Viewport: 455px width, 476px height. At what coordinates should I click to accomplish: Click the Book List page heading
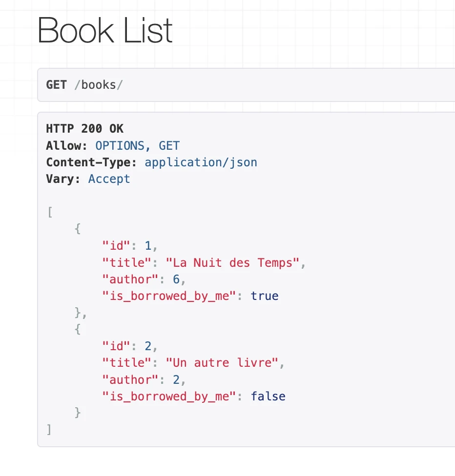105,30
